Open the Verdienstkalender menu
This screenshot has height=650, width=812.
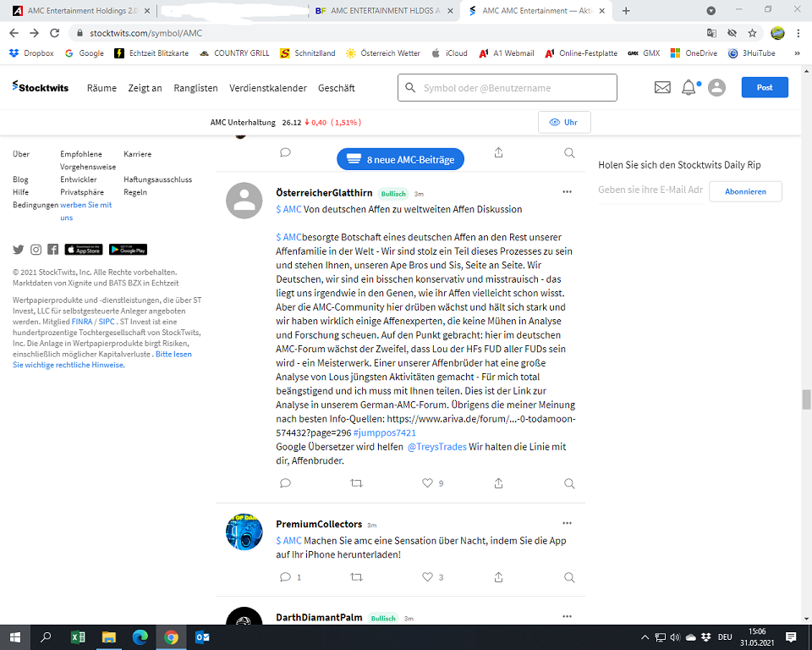click(268, 88)
